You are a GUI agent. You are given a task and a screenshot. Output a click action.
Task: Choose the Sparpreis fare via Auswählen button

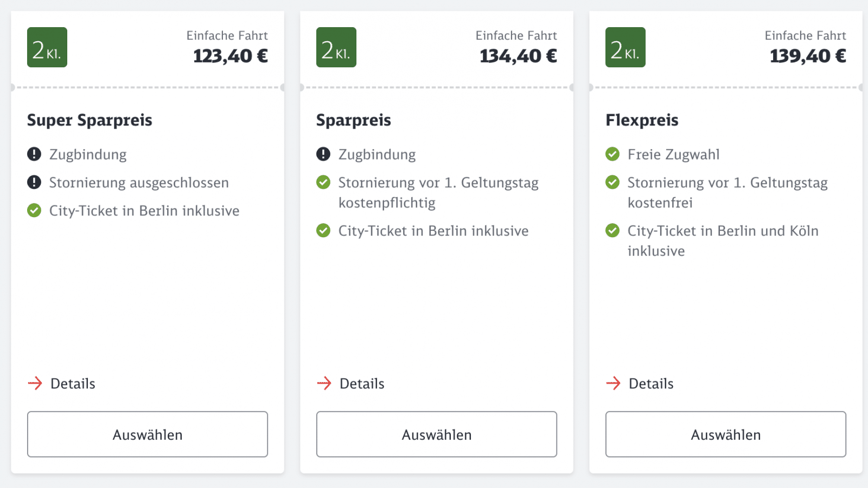(x=437, y=434)
